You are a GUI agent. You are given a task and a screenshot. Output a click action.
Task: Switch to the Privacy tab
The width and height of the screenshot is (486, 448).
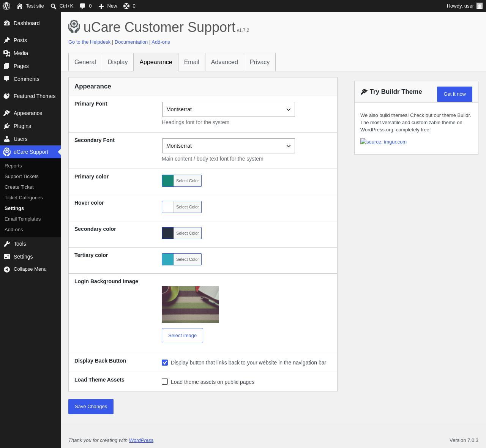pyautogui.click(x=260, y=62)
